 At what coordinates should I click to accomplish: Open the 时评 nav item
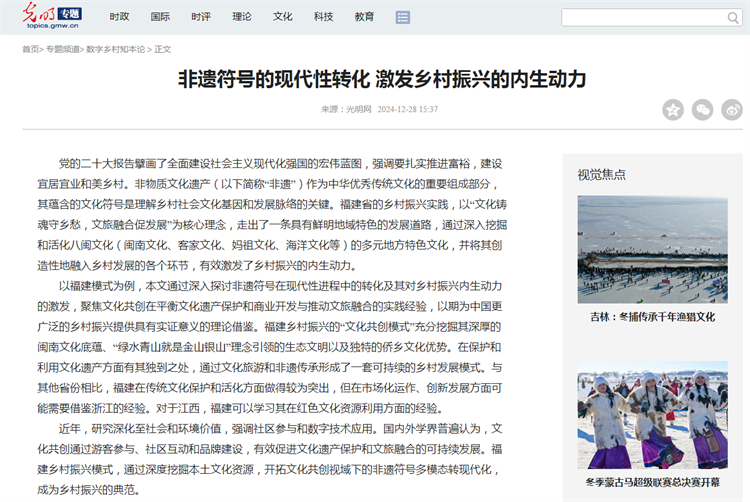click(201, 17)
